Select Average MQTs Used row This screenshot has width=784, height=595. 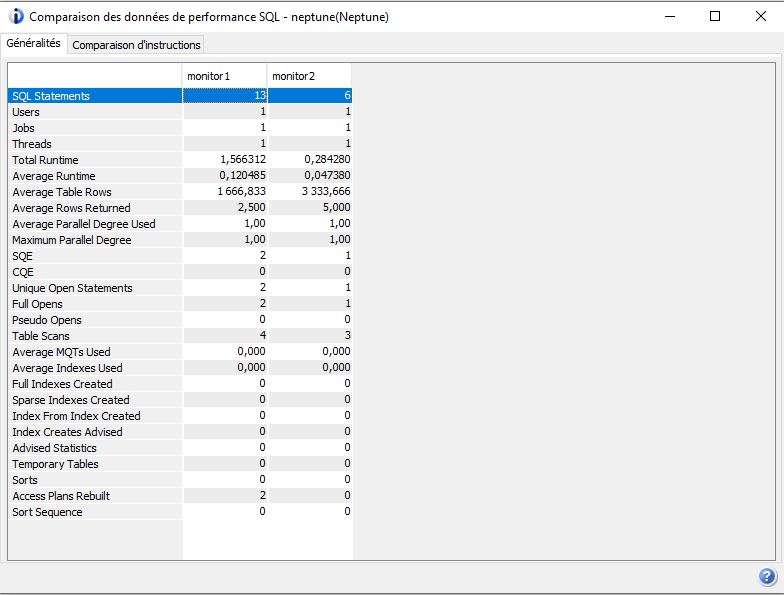[x=95, y=352]
